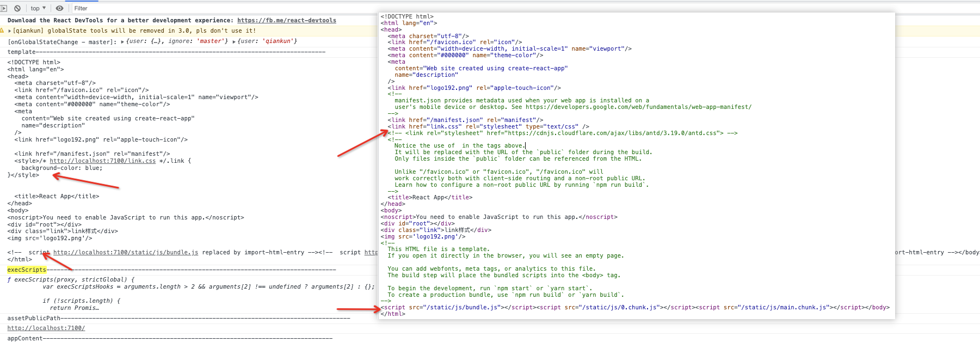
Task: Show the console sidebar panel
Action: pyautogui.click(x=4, y=8)
